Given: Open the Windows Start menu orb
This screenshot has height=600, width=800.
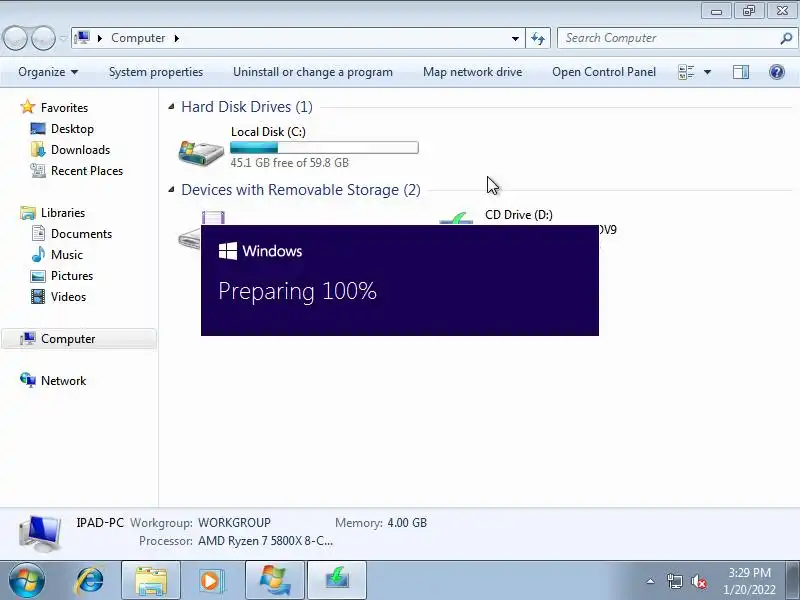Looking at the screenshot, I should [27, 581].
